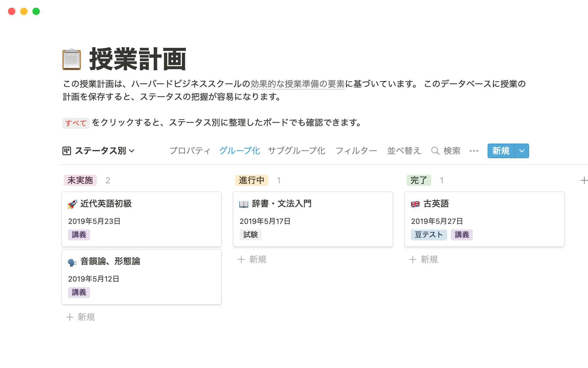Viewport: 588px width, 368px height.
Task: Open the フィルター menu
Action: [x=356, y=151]
